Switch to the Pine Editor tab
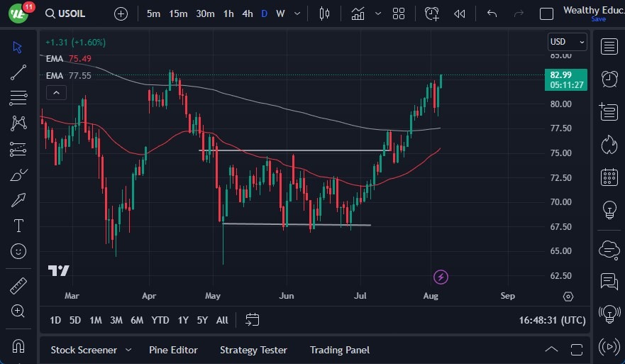The image size is (625, 364). coord(173,350)
